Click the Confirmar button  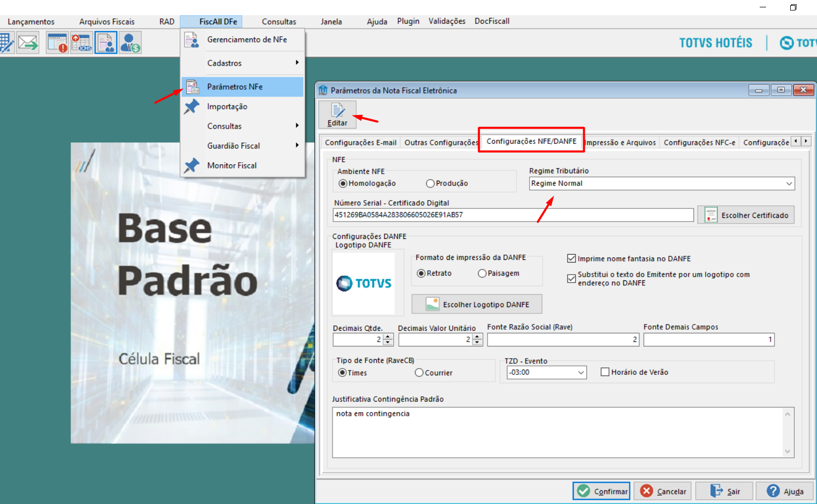602,491
